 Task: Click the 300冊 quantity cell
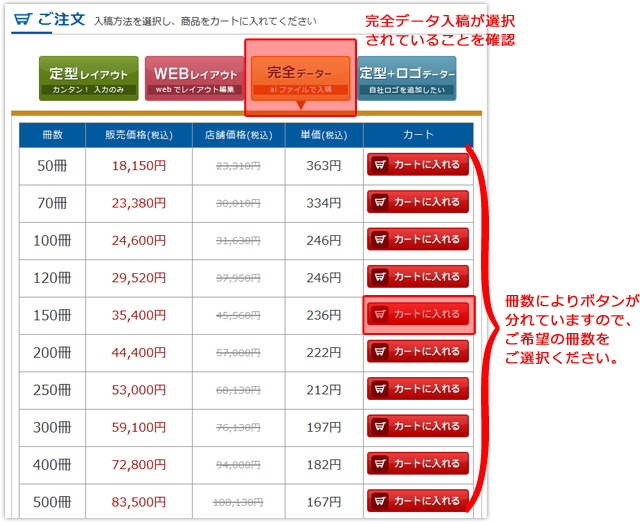(52, 427)
